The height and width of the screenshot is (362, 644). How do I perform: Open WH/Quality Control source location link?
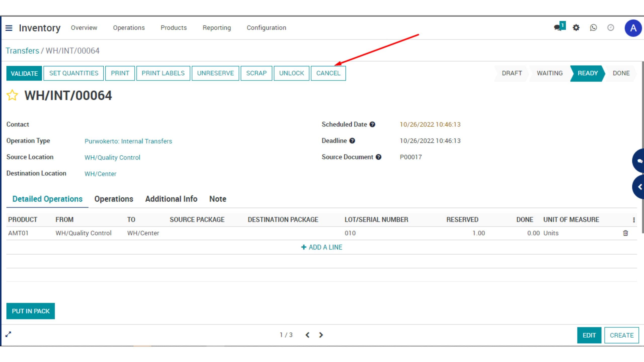(x=112, y=158)
